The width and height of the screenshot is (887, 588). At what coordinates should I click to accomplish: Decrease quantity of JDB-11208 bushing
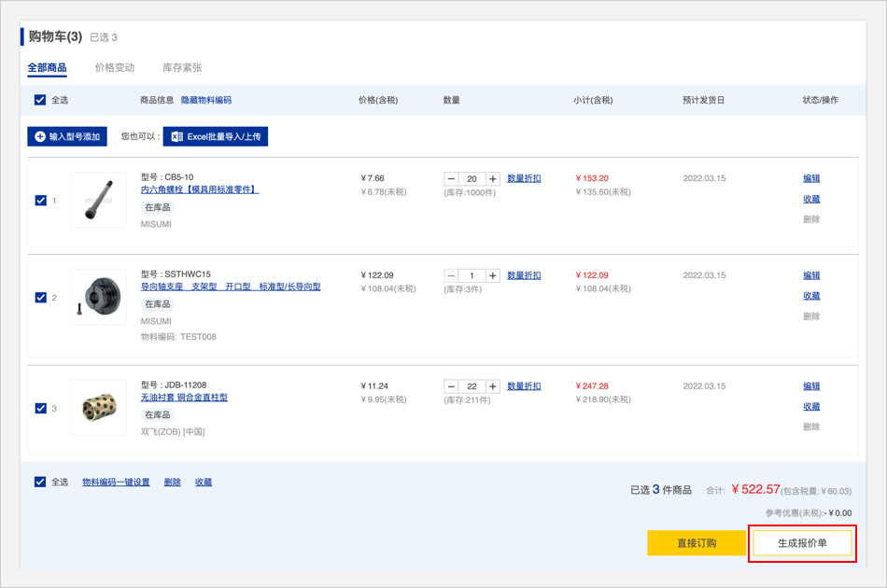(451, 386)
